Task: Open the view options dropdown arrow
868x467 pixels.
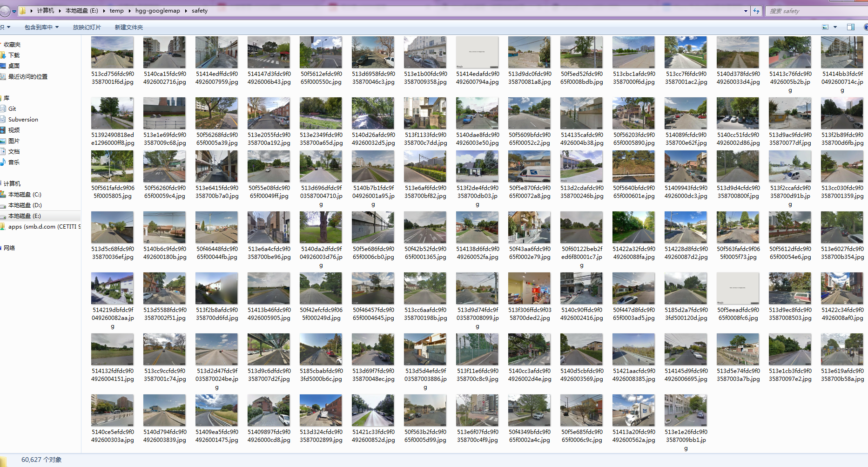Action: pyautogui.click(x=835, y=27)
